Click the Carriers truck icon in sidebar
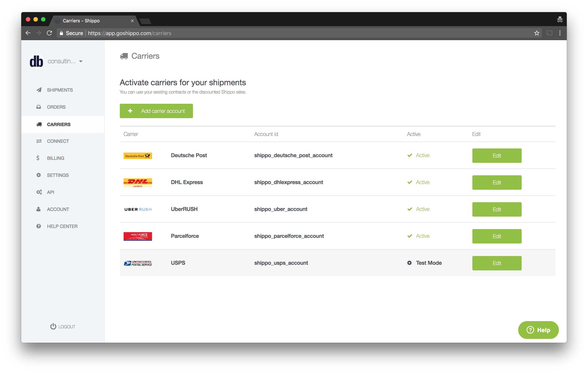 point(39,124)
